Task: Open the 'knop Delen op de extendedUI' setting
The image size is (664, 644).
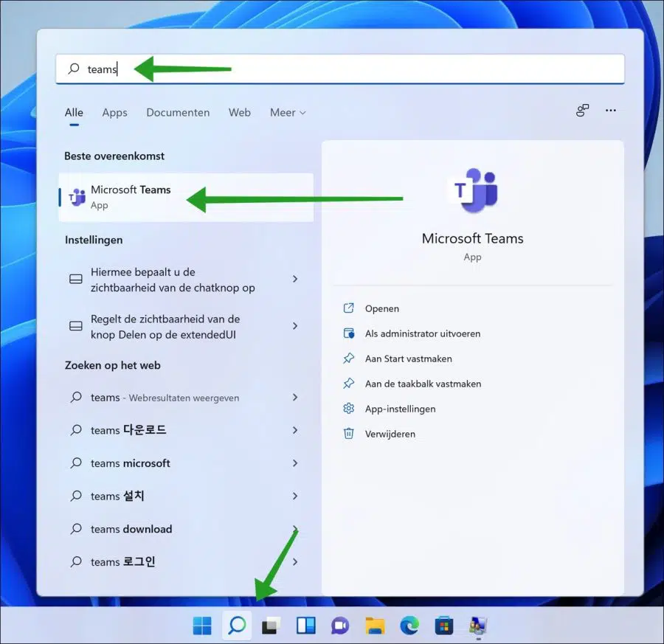Action: coord(186,327)
